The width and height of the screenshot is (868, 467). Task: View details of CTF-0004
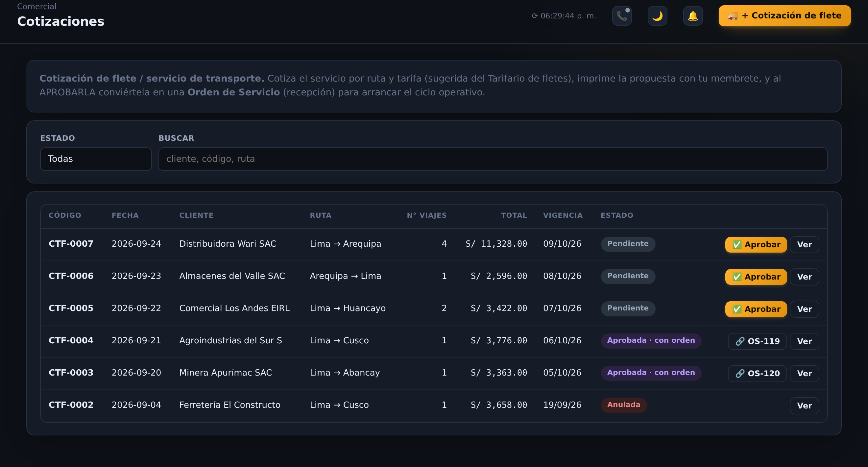point(804,341)
